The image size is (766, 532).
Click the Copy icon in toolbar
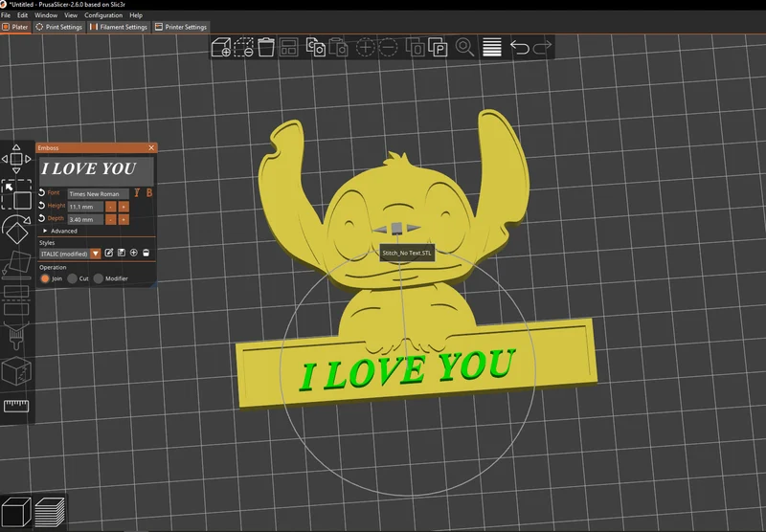click(316, 47)
